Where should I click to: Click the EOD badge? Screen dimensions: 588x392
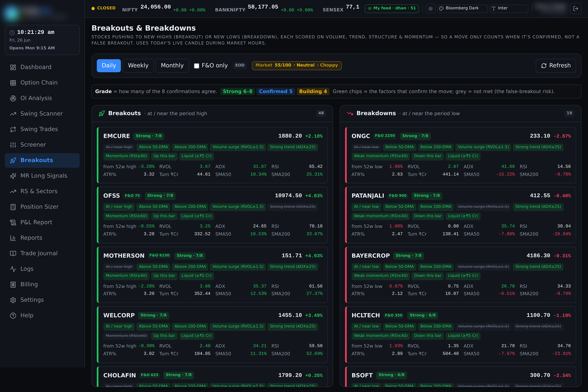(240, 66)
